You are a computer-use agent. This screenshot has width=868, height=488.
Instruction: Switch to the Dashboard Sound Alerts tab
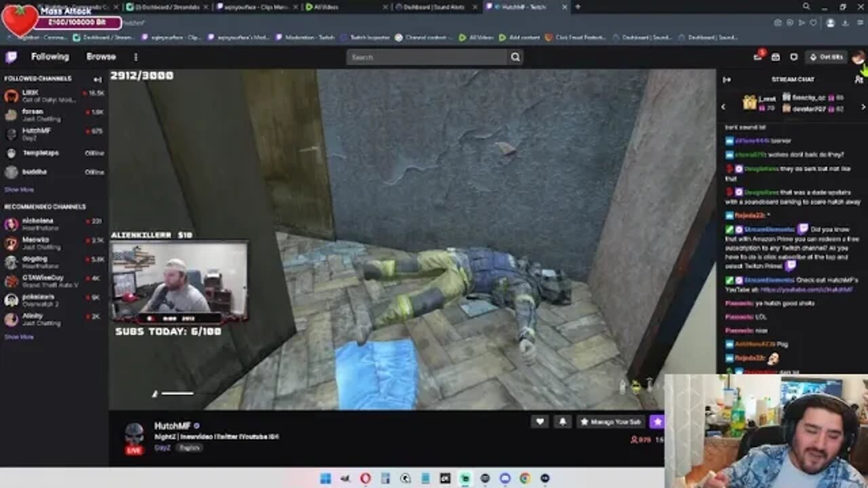click(x=437, y=7)
